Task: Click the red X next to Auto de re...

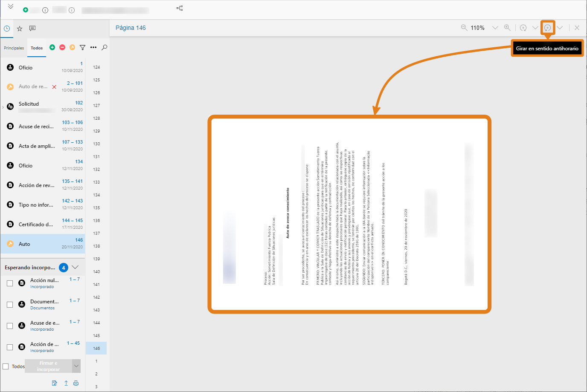Action: 54,87
